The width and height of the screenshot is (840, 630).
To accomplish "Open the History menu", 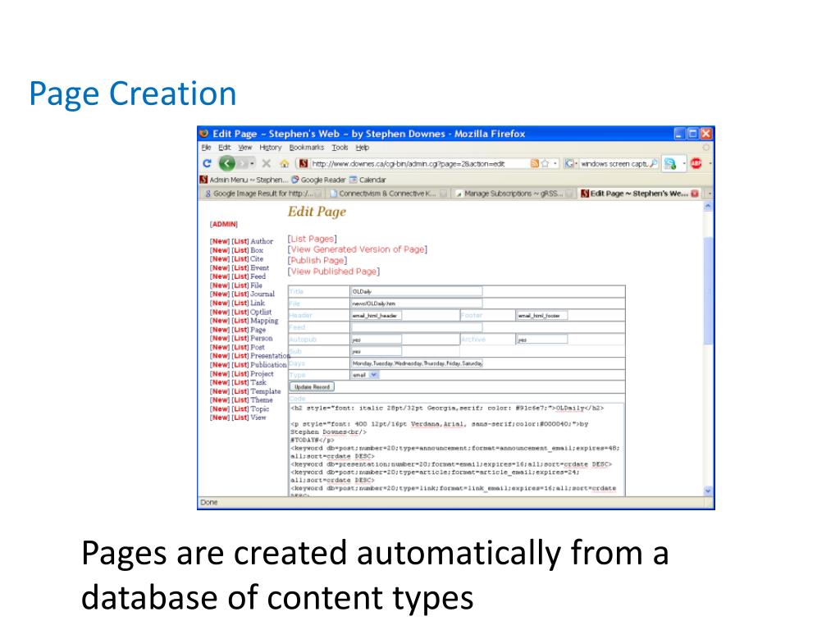I will pos(270,148).
